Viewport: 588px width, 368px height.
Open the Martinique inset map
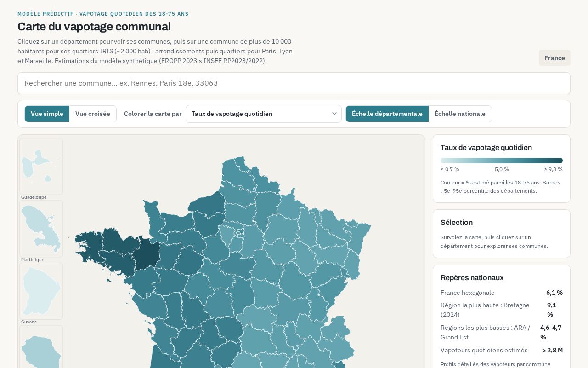pos(41,229)
